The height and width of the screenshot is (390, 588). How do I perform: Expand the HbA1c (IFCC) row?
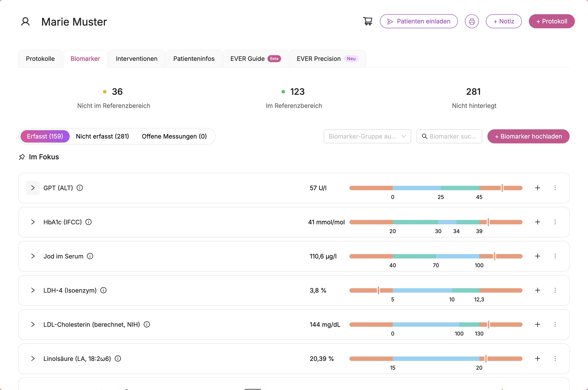pyautogui.click(x=33, y=222)
